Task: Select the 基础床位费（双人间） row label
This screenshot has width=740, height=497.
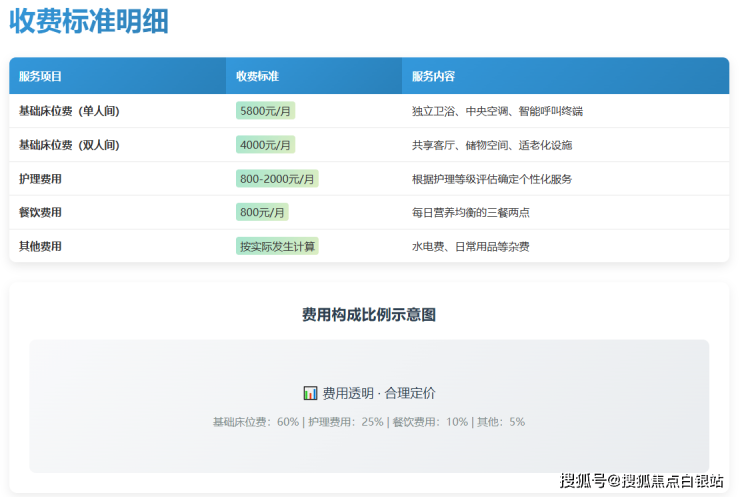Action: (x=69, y=145)
